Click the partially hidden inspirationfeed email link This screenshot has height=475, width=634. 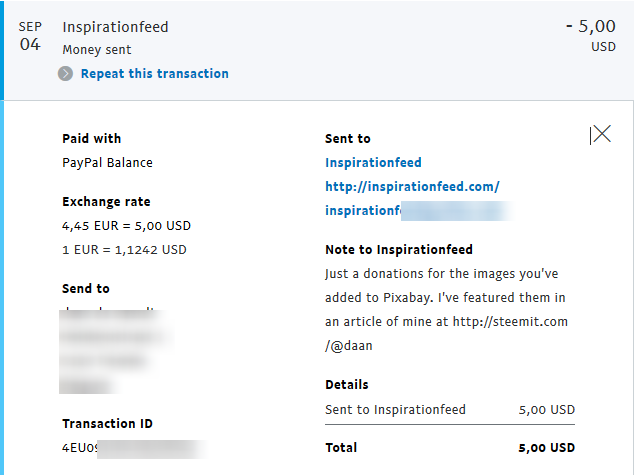pos(418,211)
